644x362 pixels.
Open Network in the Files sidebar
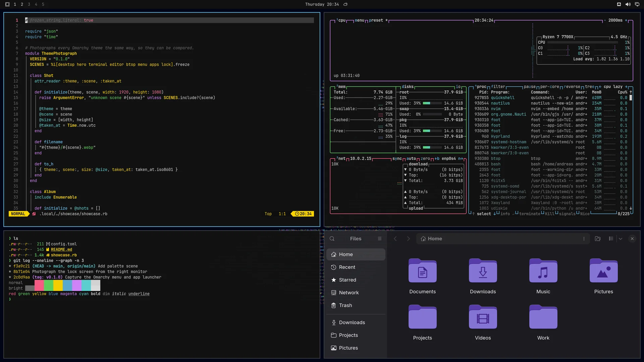click(x=356, y=293)
